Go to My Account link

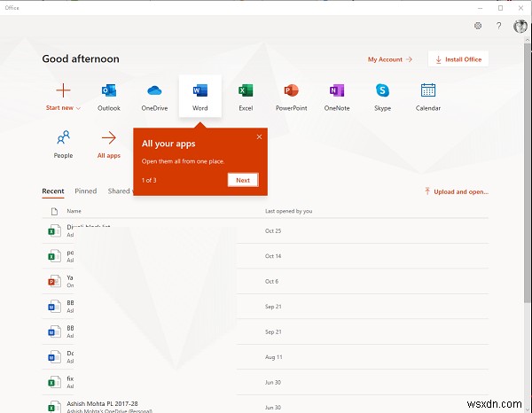(390, 59)
